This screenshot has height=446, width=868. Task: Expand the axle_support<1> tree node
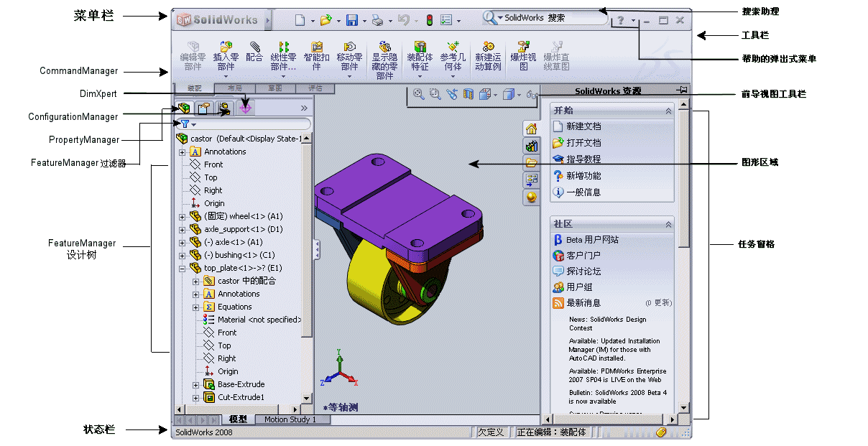[x=182, y=230]
